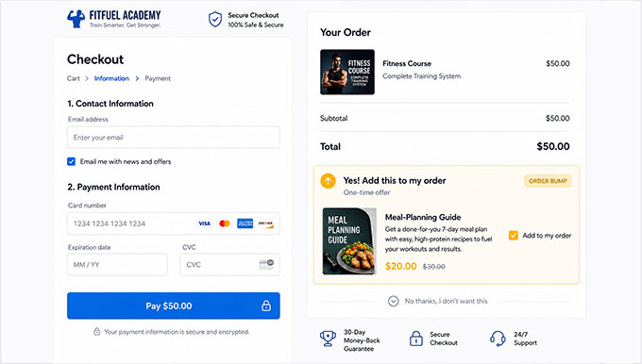Uncheck Email me with news and offers

pyautogui.click(x=71, y=161)
